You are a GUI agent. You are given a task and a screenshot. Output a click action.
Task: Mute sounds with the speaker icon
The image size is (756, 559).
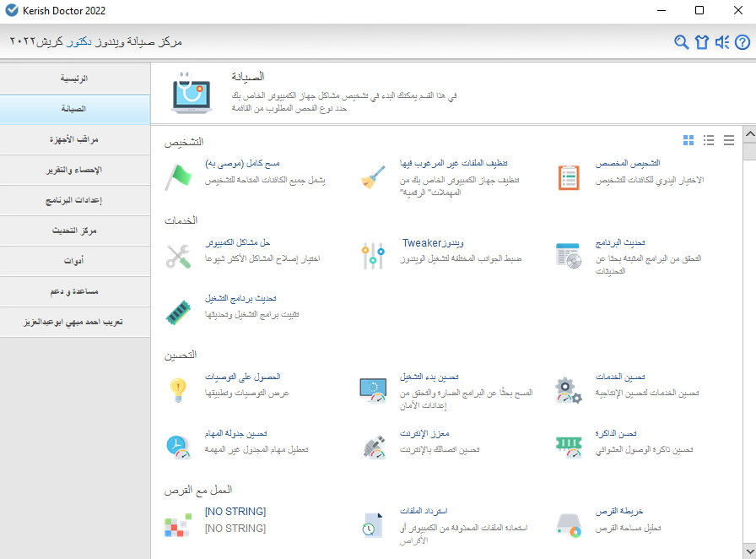[721, 42]
